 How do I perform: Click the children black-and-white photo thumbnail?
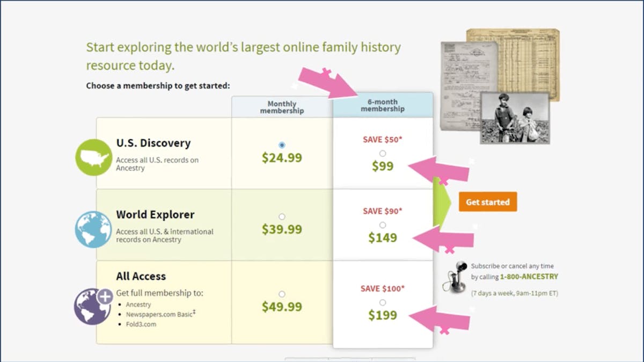pyautogui.click(x=514, y=118)
